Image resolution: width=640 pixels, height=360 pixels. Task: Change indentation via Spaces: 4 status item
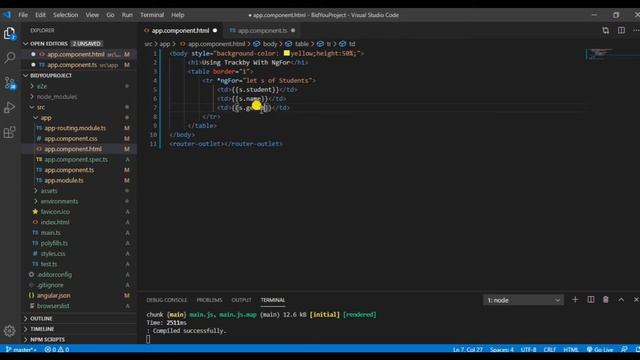pos(502,350)
